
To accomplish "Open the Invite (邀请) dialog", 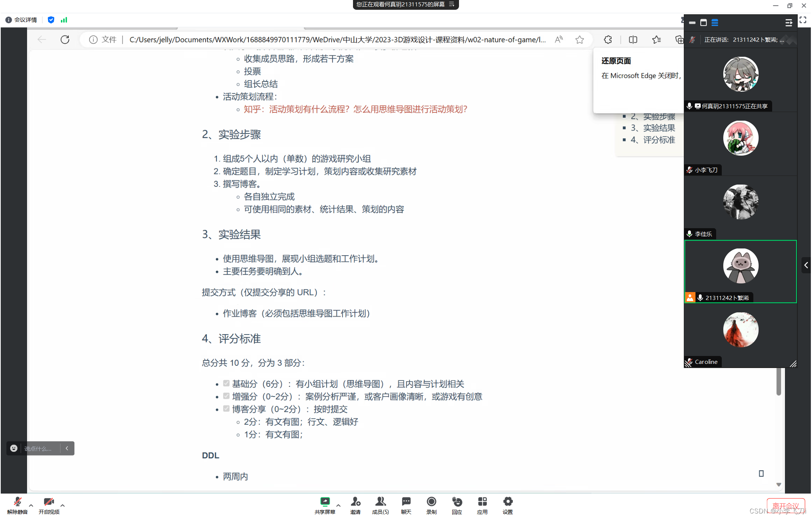I will (x=355, y=502).
